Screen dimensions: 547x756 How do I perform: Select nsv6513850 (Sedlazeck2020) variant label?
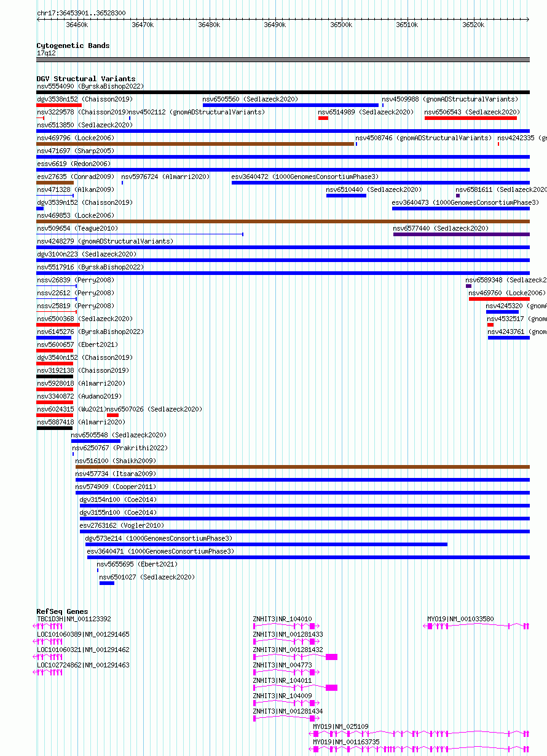click(x=84, y=125)
